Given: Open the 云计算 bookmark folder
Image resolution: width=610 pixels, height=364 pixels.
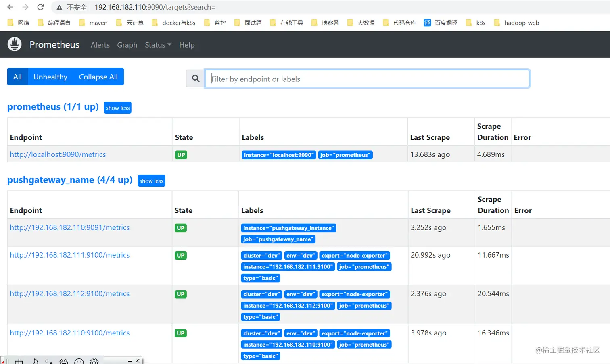Looking at the screenshot, I should click(130, 23).
